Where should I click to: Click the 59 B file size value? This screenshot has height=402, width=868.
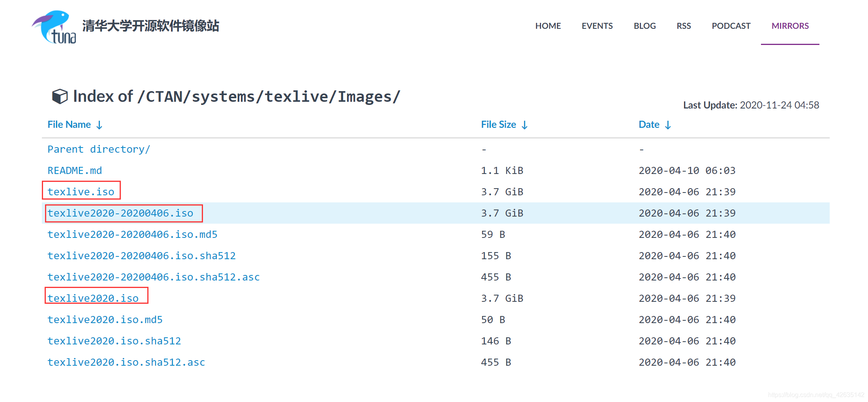tap(493, 234)
